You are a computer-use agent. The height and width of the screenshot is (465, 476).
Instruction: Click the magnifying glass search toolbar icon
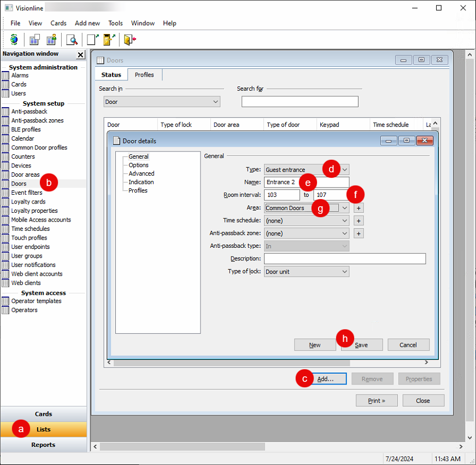tap(72, 39)
